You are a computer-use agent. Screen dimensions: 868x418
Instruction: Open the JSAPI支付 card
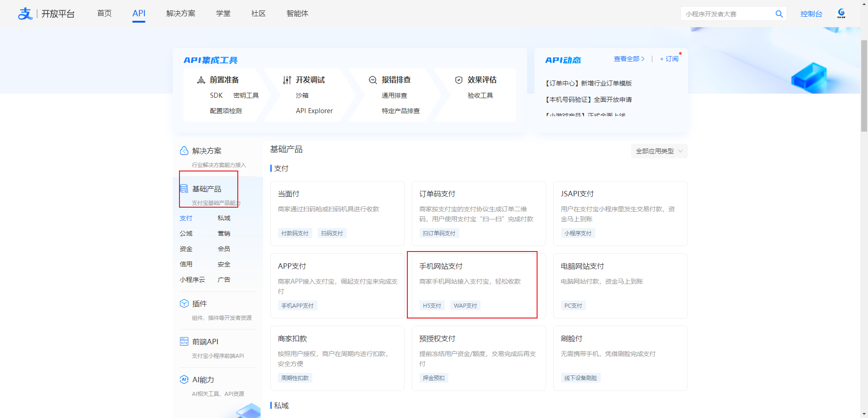click(x=620, y=214)
